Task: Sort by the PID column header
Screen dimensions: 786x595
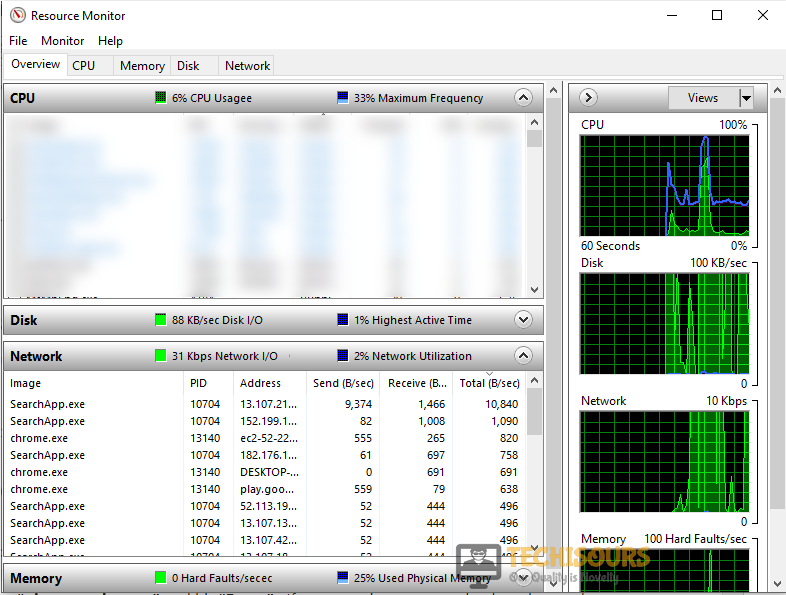Action: tap(209, 383)
